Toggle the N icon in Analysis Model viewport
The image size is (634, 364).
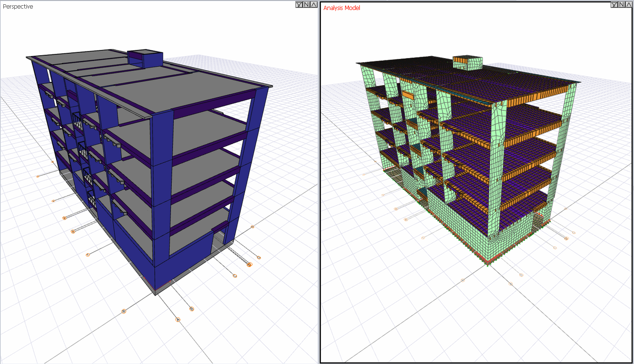click(x=622, y=5)
